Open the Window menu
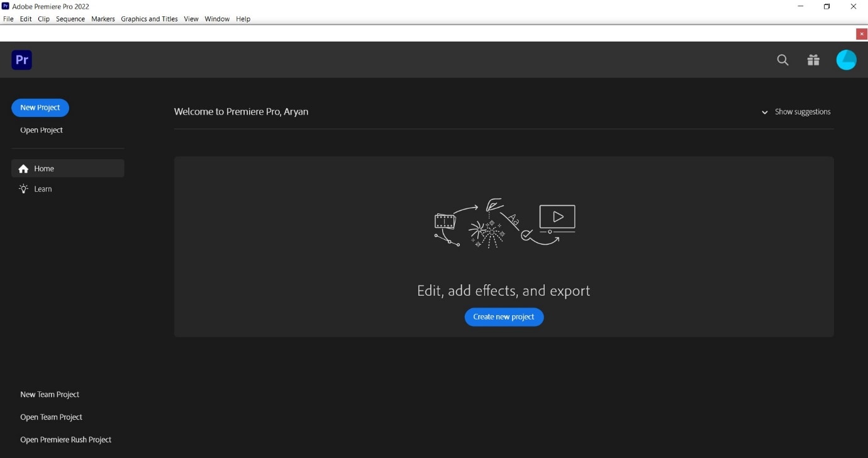 [217, 19]
